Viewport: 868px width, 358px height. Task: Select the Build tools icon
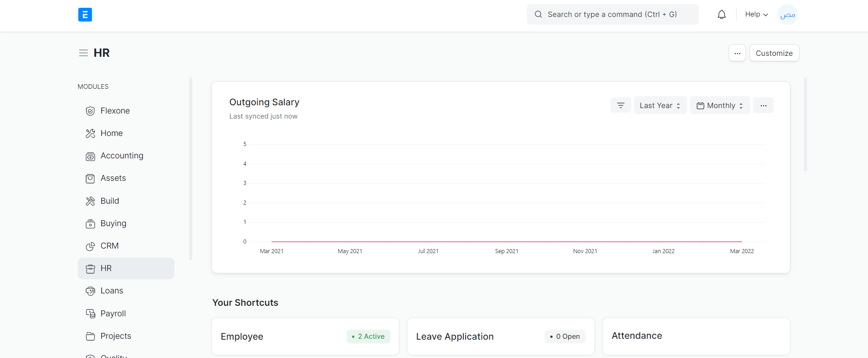[90, 201]
